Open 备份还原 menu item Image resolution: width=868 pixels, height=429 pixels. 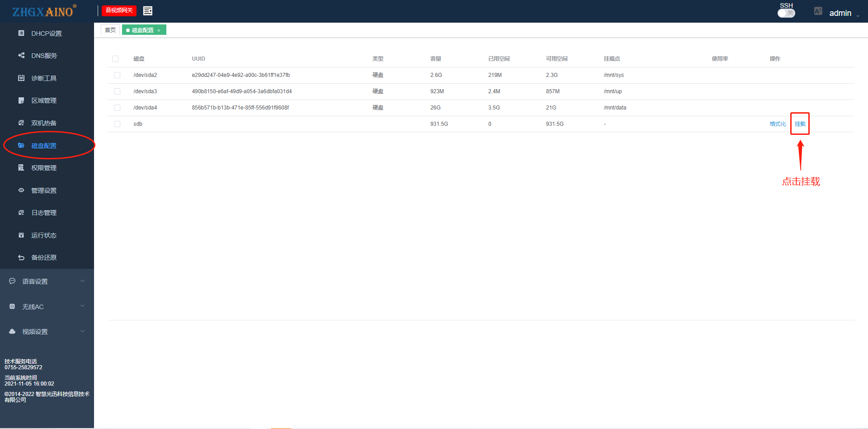[x=44, y=257]
